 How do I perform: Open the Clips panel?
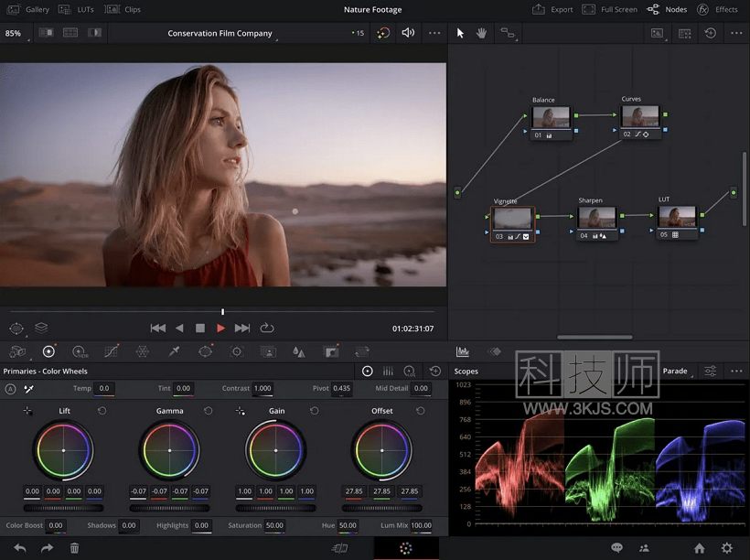click(123, 9)
